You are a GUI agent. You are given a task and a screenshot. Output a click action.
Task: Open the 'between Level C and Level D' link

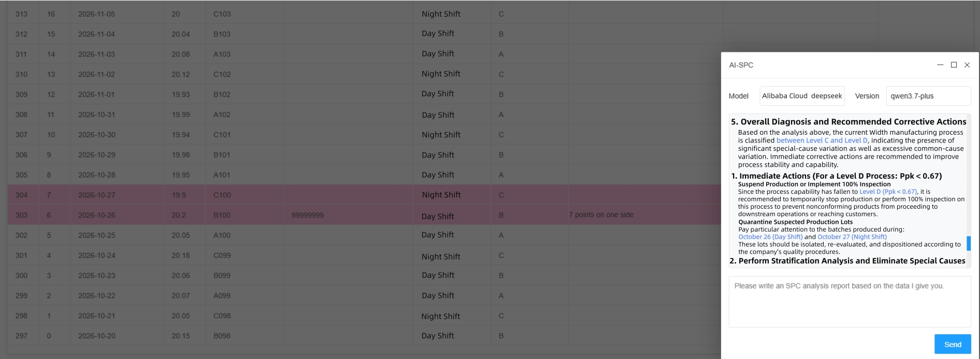(822, 140)
